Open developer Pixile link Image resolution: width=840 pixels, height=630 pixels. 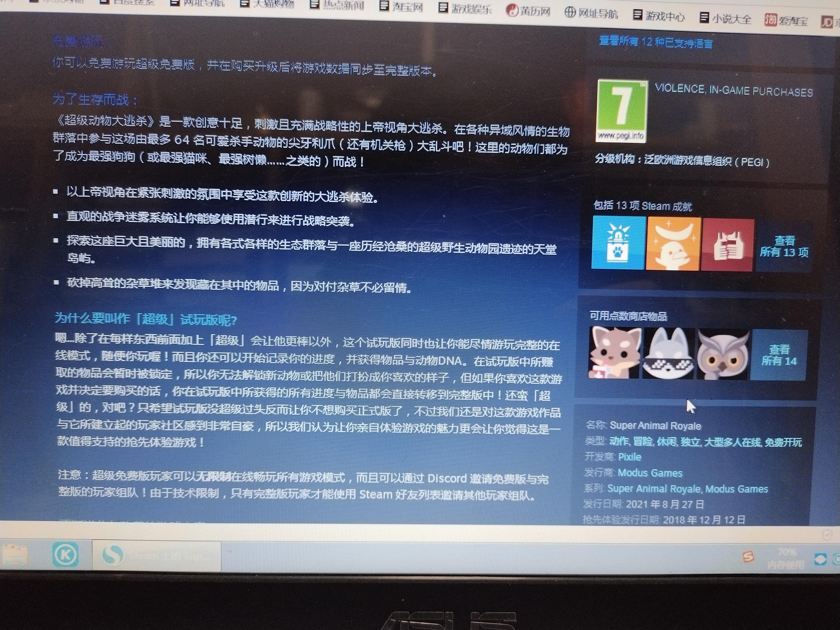629,457
